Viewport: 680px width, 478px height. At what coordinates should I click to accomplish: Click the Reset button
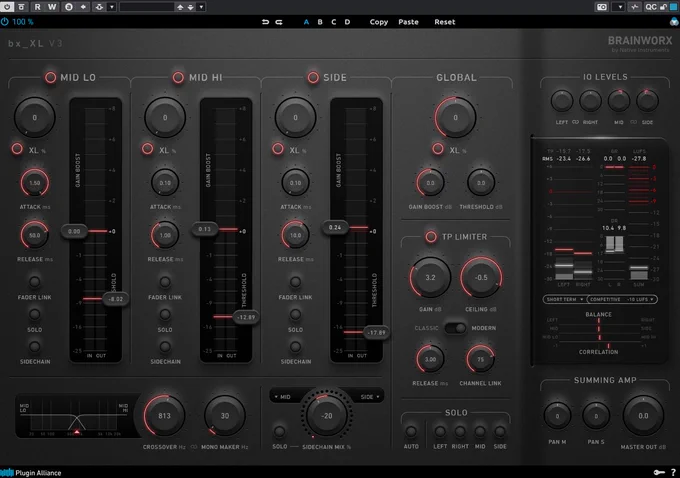(445, 22)
